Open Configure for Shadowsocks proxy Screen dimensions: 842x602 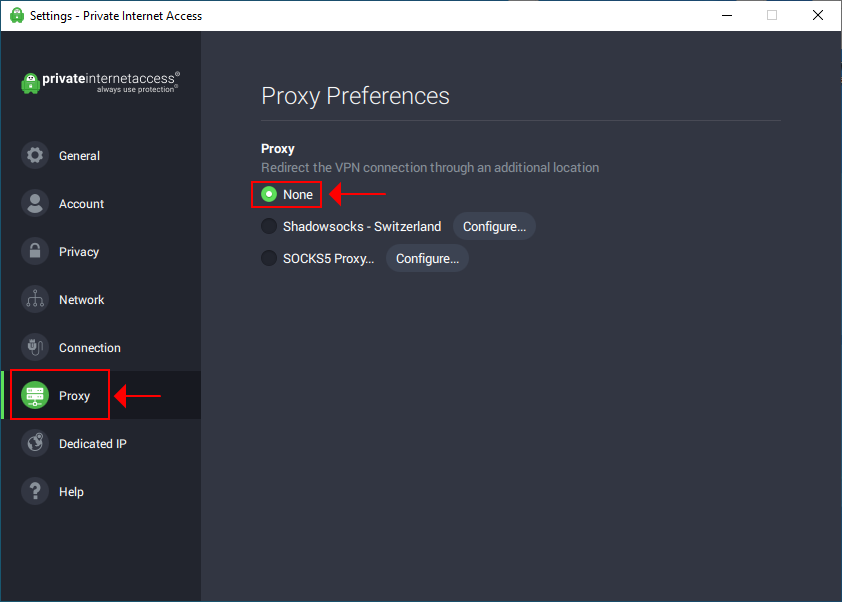[494, 227]
